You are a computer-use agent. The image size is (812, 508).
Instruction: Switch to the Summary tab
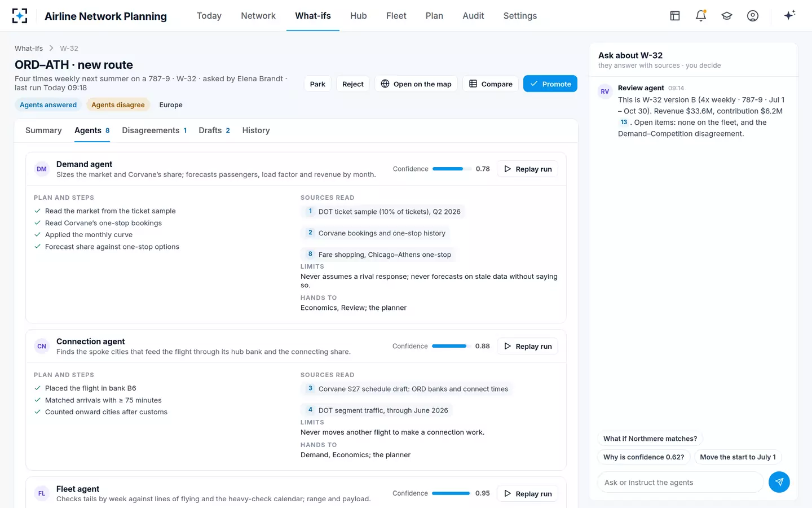click(43, 130)
